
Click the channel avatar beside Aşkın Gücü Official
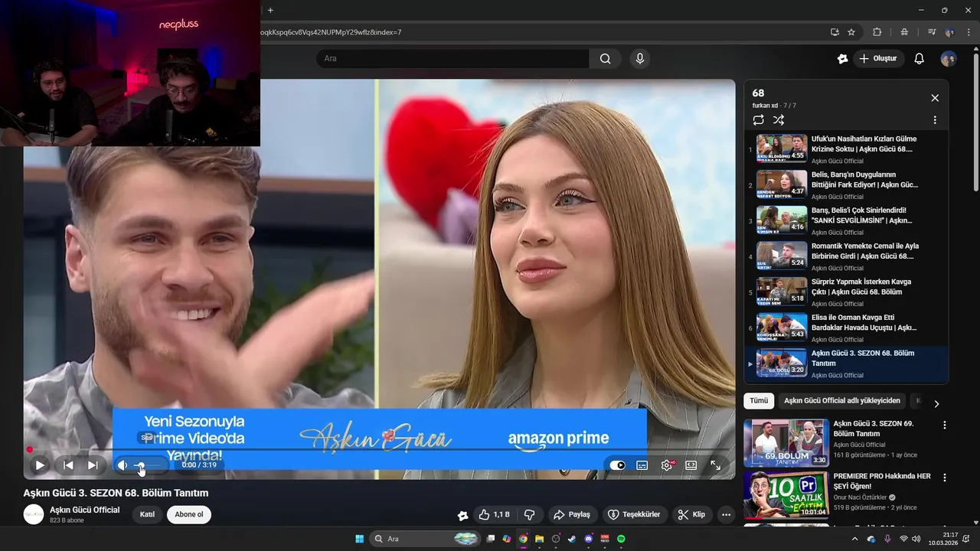(34, 514)
